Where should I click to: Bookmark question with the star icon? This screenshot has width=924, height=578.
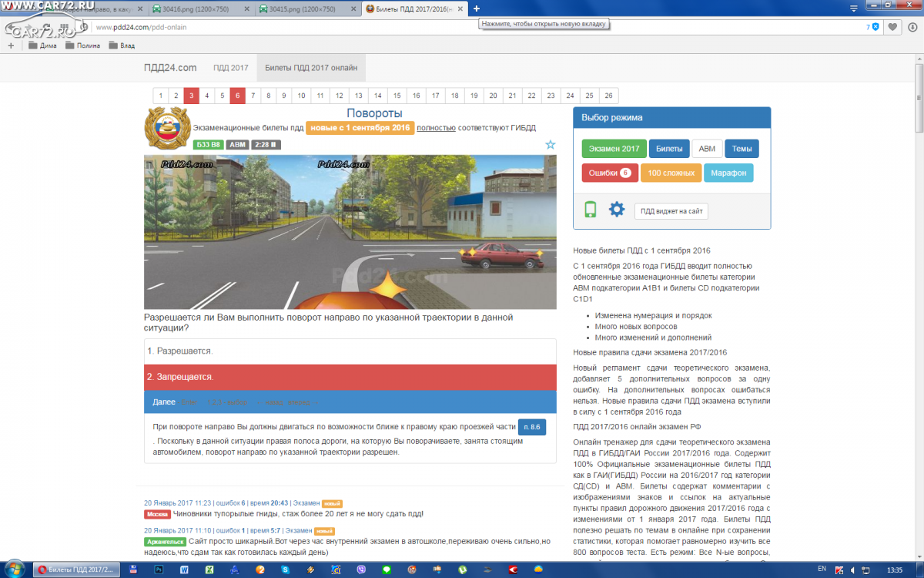550,144
